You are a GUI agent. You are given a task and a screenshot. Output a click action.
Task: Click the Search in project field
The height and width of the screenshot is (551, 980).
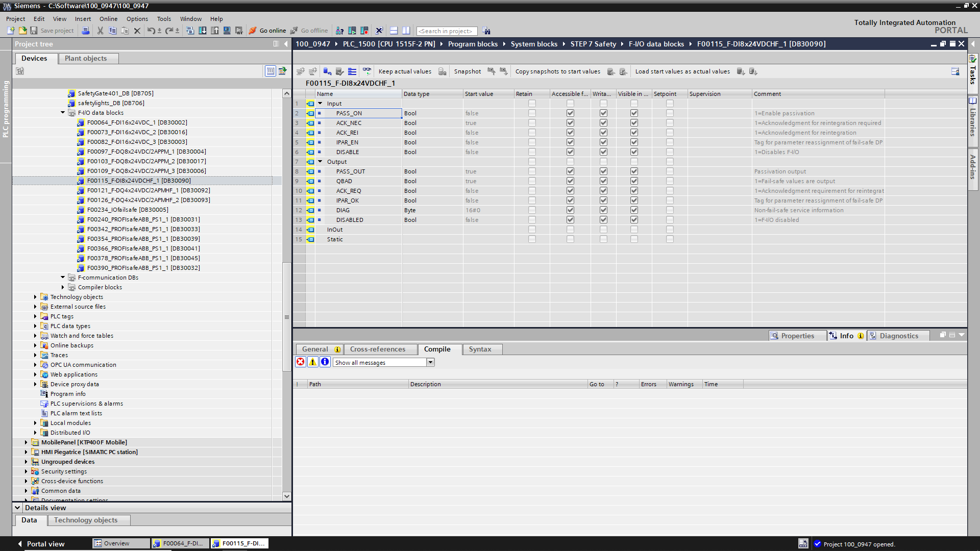click(447, 31)
